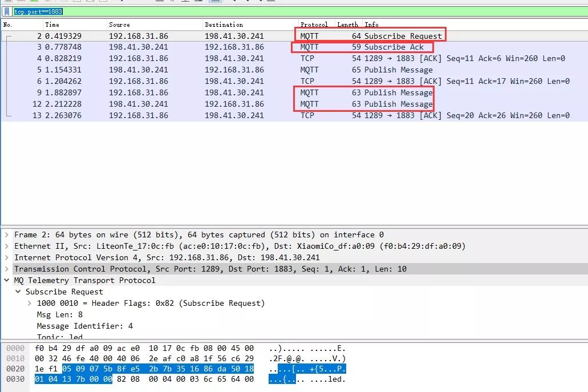The image size is (588, 392).
Task: Expand Transmission Control Protocol node
Action: 6,269
